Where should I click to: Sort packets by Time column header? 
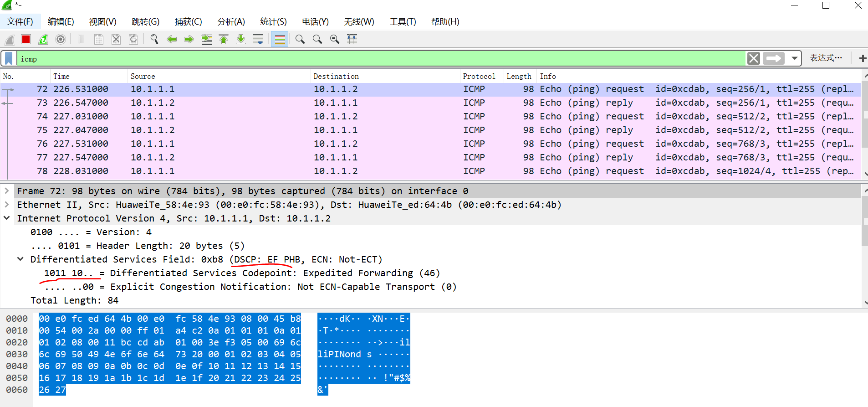click(x=89, y=76)
